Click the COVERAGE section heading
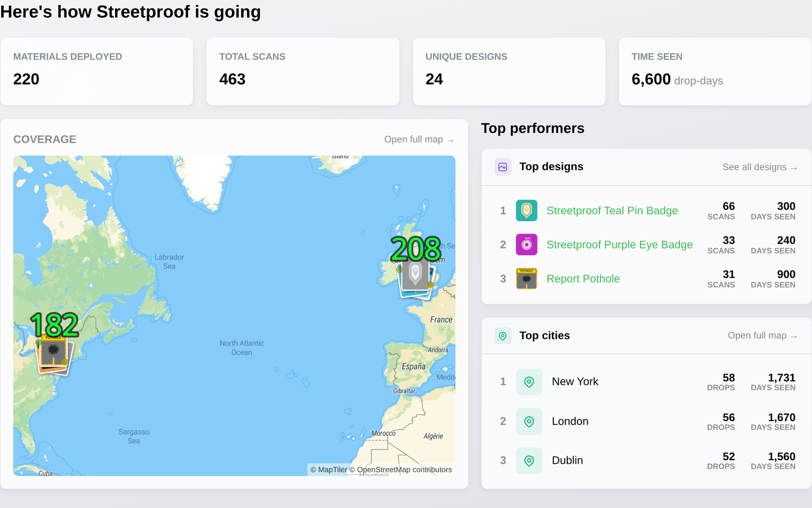Image resolution: width=812 pixels, height=508 pixels. 45,139
